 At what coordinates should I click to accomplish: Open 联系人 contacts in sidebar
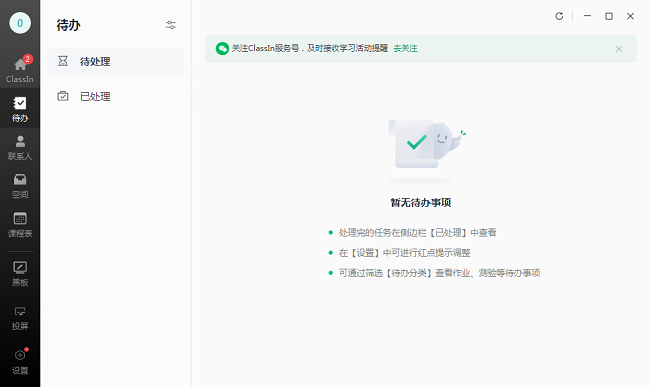[x=20, y=148]
